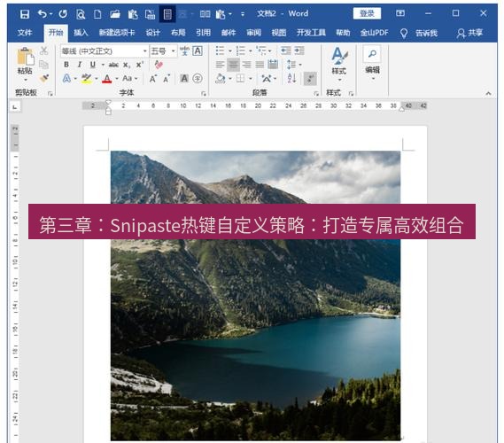The image size is (504, 443).
Task: Switch to the 审阅 tab
Action: click(x=253, y=33)
